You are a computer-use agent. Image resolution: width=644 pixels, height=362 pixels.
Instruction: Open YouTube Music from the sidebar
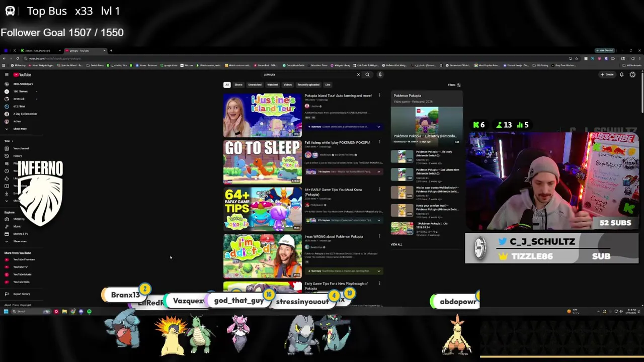[x=19, y=275]
